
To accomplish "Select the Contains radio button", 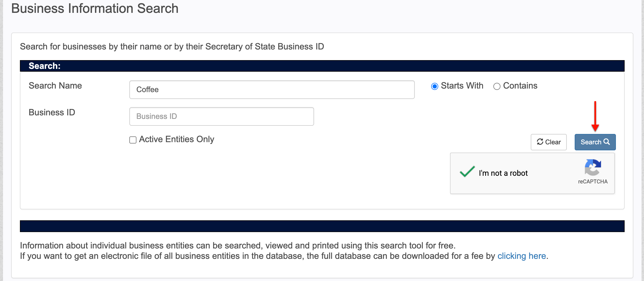I will [497, 86].
